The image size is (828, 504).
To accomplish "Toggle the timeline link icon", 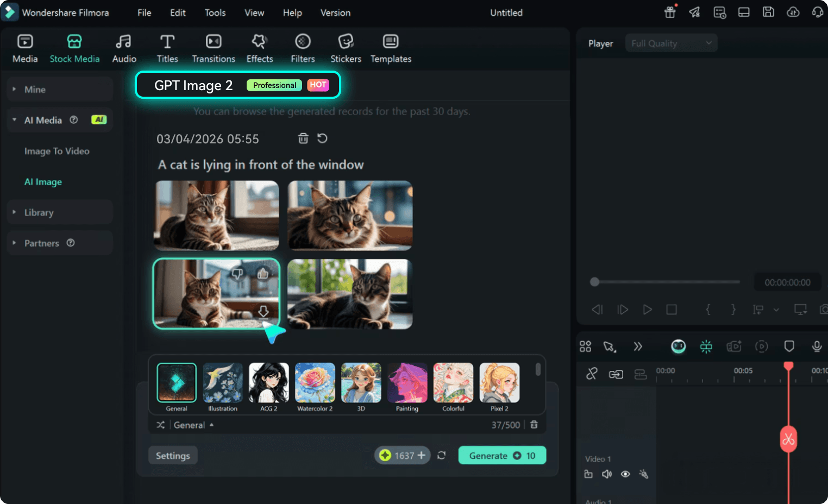I will (x=616, y=374).
